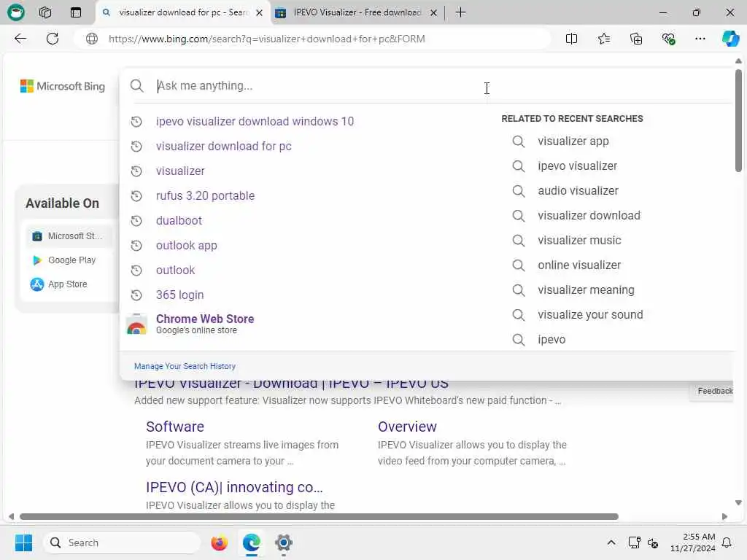The width and height of the screenshot is (747, 560).
Task: Open the Overview sublink
Action: [407, 427]
